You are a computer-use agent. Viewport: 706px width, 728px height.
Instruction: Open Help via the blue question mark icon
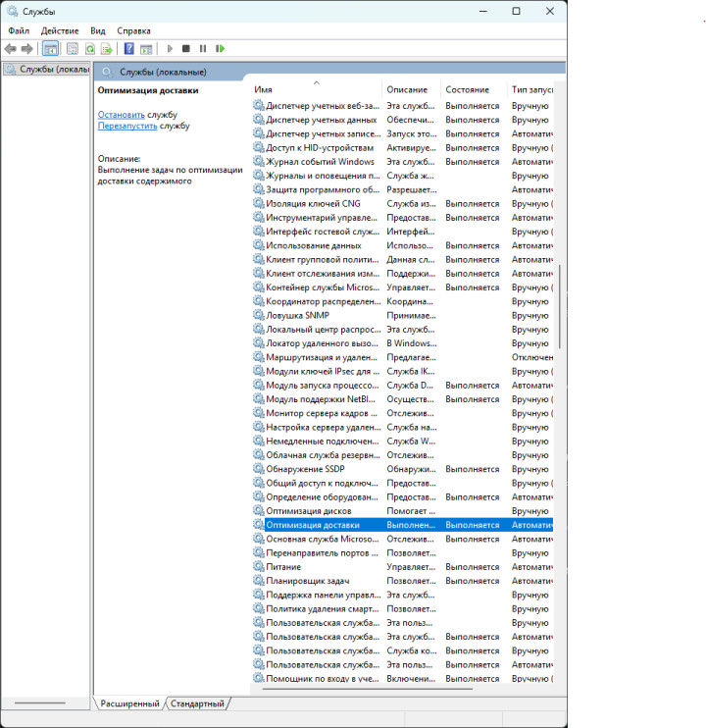click(128, 48)
